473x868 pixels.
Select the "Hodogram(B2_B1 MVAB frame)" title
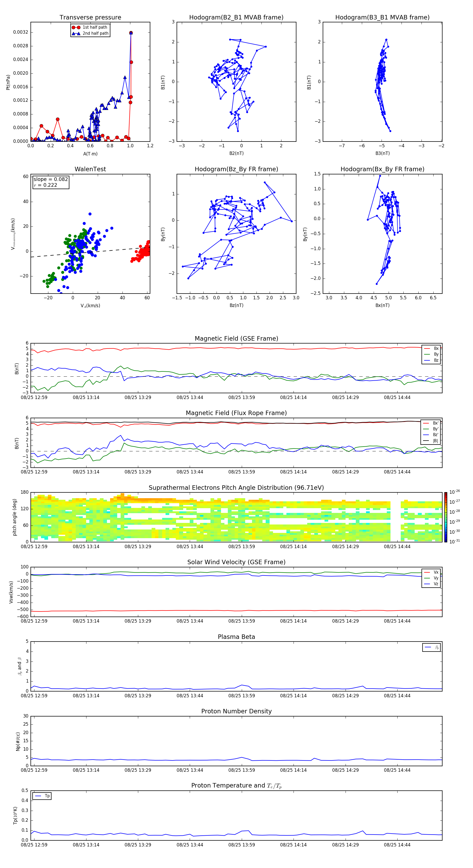pyautogui.click(x=236, y=18)
